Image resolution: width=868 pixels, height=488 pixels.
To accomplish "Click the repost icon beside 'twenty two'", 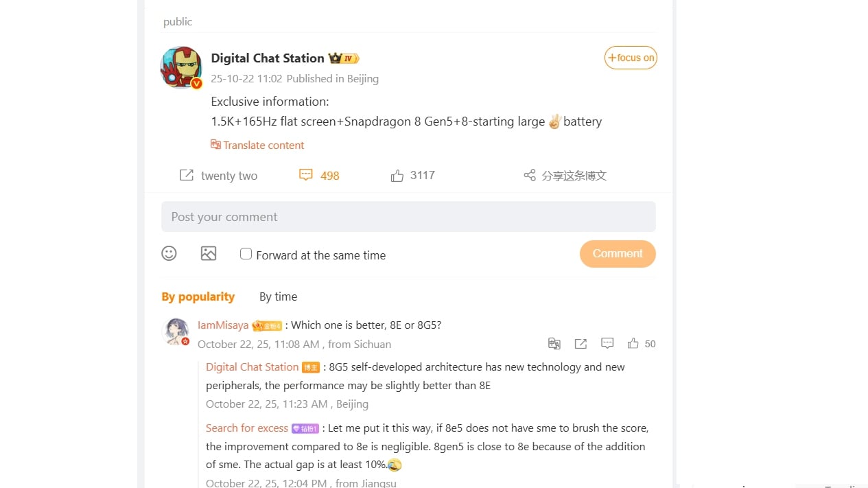I will click(186, 175).
